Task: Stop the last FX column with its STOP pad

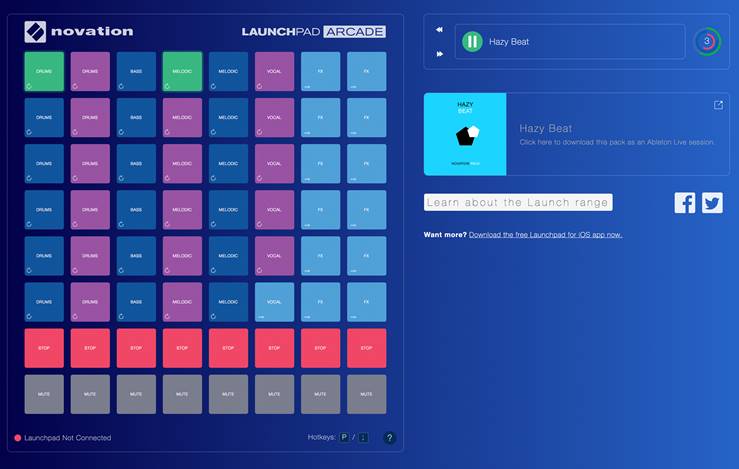Action: point(367,348)
